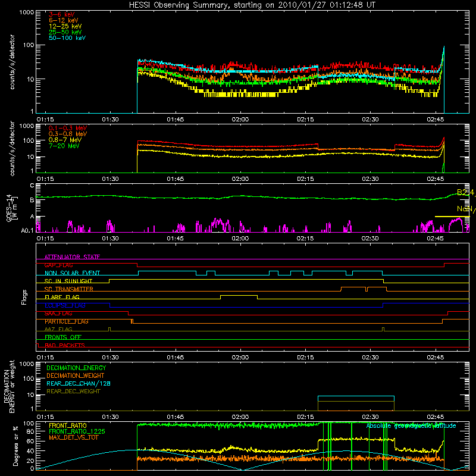Click the ATTENUATOR_STATE flag label
The image size is (476, 476).
(72, 257)
